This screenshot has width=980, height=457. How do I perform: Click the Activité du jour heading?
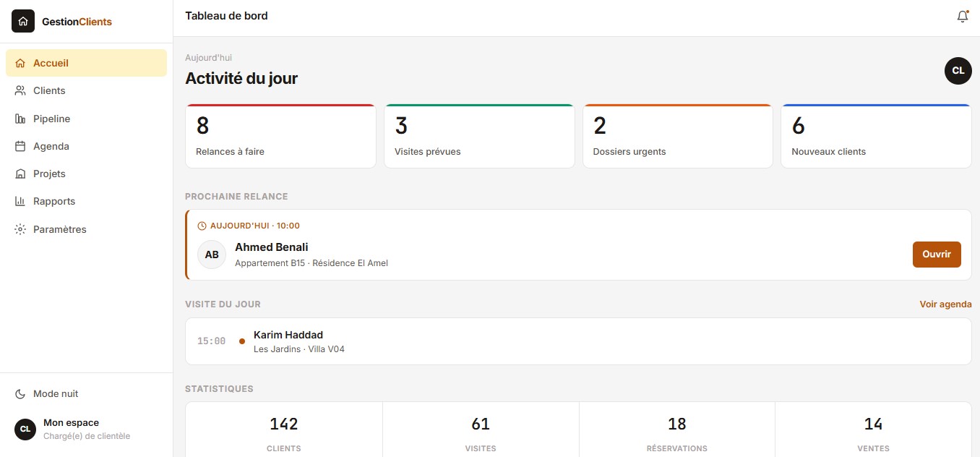click(241, 78)
